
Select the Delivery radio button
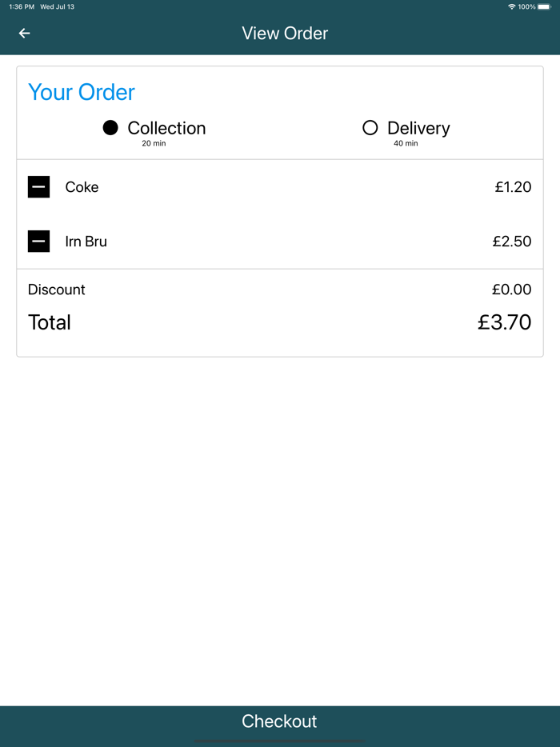click(x=370, y=128)
